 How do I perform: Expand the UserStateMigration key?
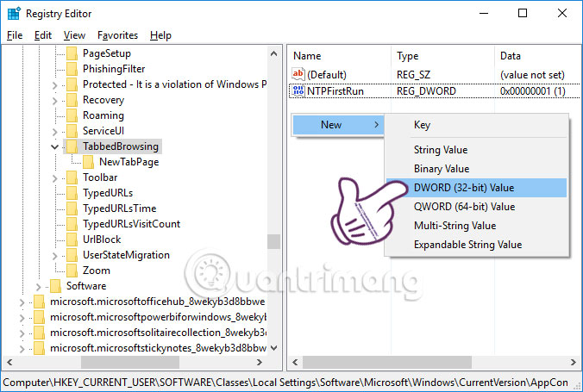point(55,256)
